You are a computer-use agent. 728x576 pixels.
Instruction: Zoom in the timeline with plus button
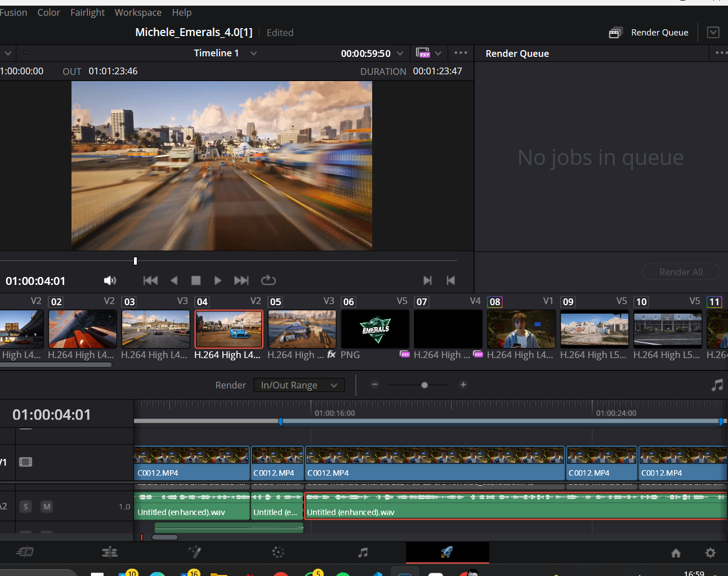click(x=463, y=385)
